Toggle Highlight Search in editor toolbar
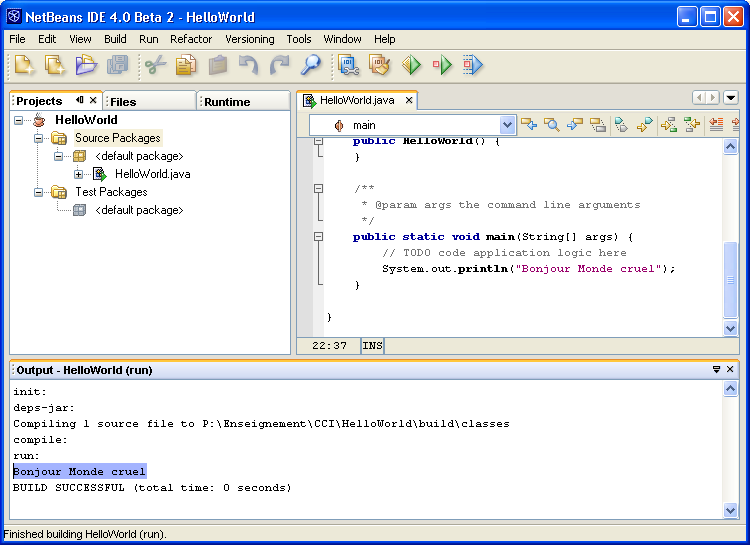The width and height of the screenshot is (750, 545). pyautogui.click(x=598, y=125)
